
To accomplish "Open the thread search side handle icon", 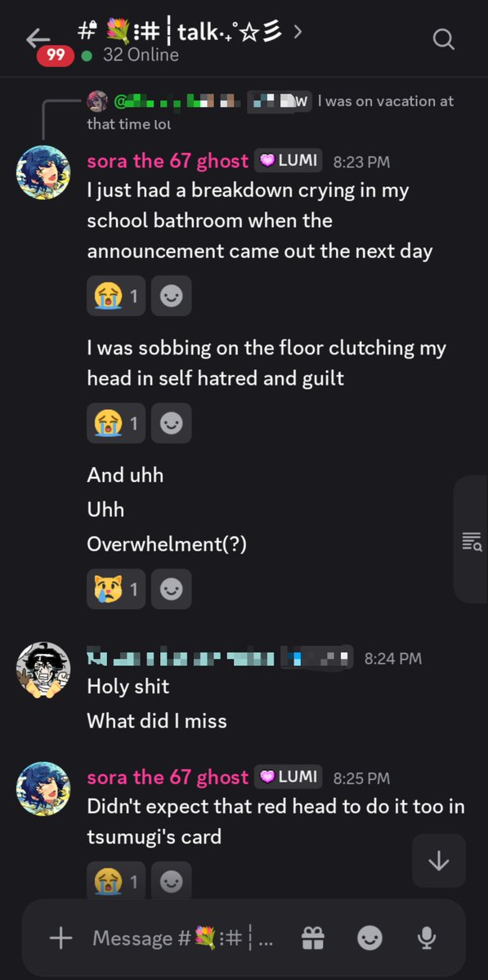I will pos(472,541).
